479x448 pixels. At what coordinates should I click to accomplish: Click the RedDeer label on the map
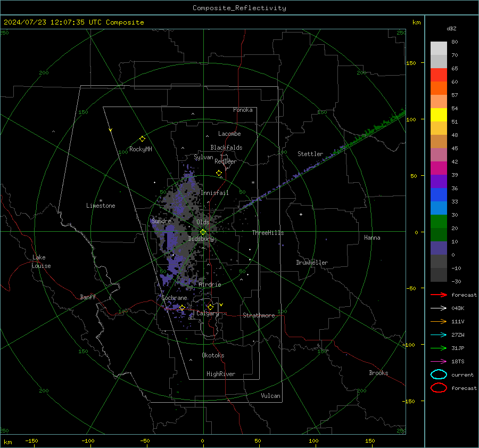[x=226, y=161]
